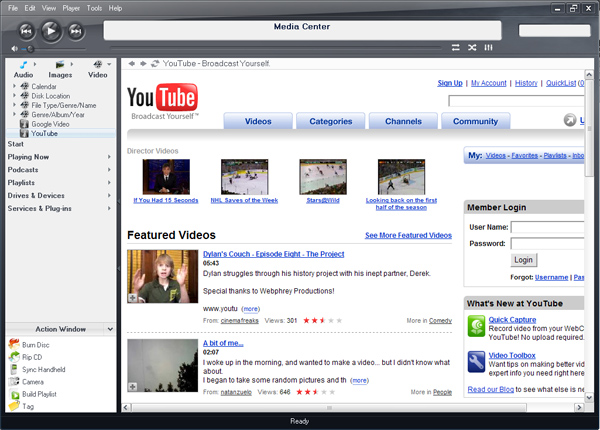This screenshot has height=430, width=600.
Task: Click the Camera icon
Action: pyautogui.click(x=14, y=381)
